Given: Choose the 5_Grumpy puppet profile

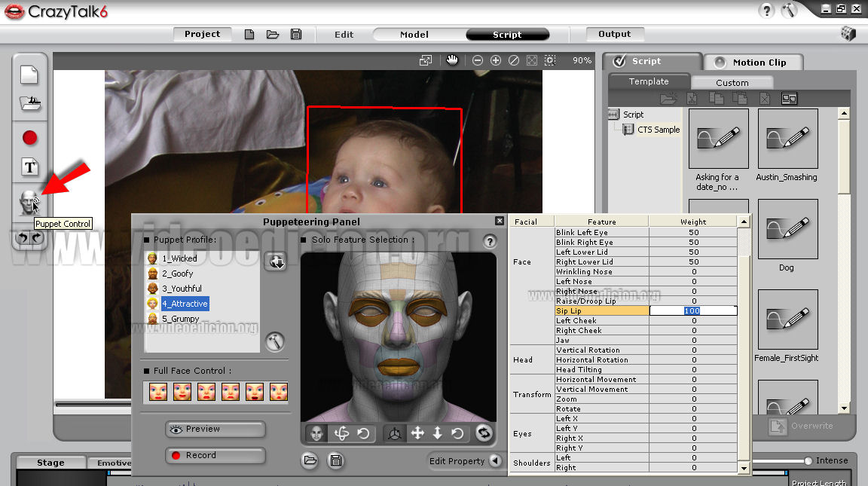Looking at the screenshot, I should [179, 319].
